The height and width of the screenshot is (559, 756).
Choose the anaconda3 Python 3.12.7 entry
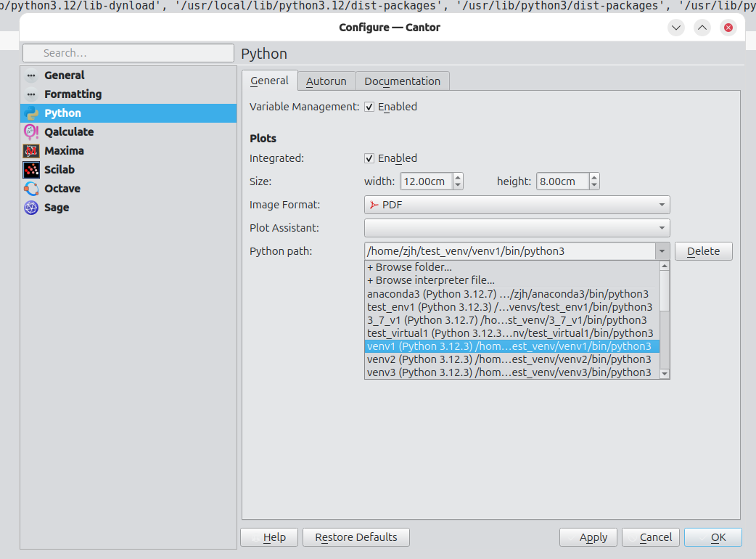(509, 294)
